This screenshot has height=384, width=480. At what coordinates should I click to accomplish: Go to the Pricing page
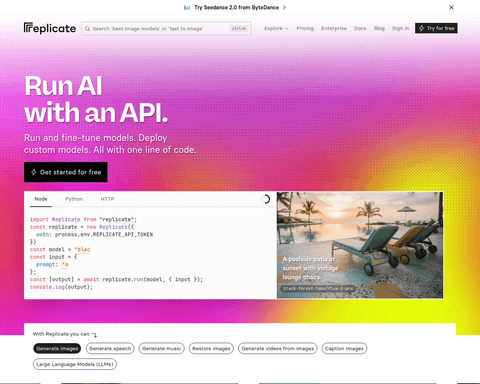[305, 28]
